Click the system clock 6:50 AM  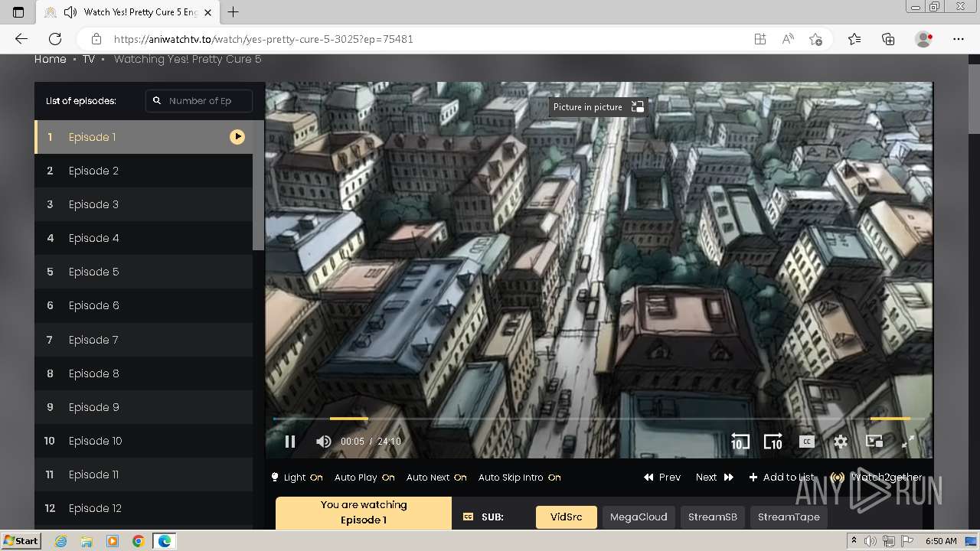click(941, 541)
